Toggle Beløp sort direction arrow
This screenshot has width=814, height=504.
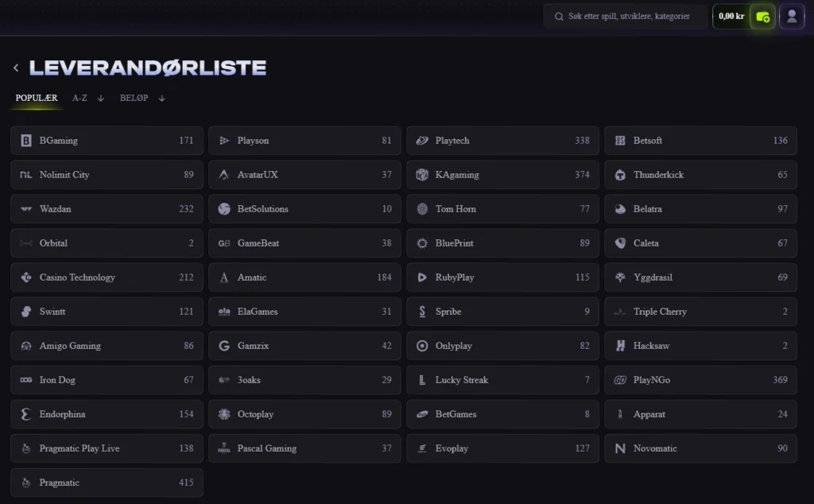click(162, 98)
